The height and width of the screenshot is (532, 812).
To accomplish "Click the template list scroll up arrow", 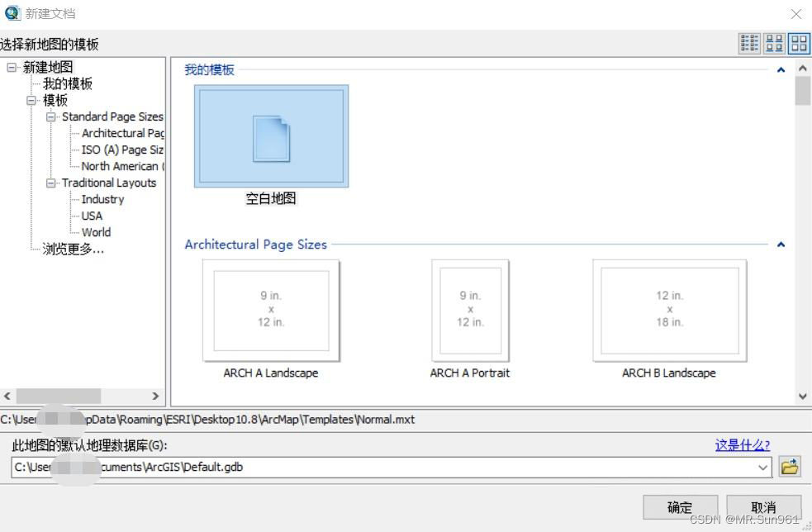I will click(802, 68).
